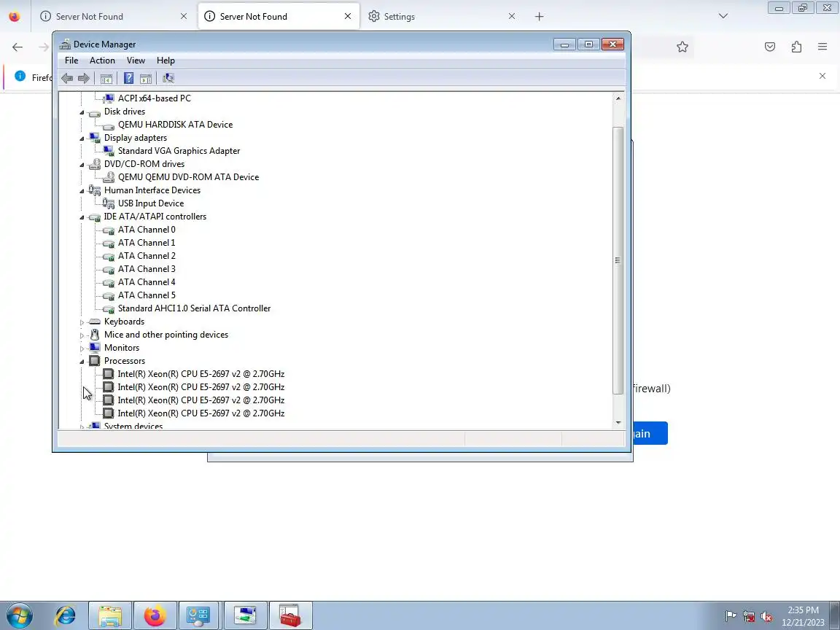Select the topmost Intel Xeon CPU entry
Viewport: 840px width, 630px height.
(x=201, y=374)
